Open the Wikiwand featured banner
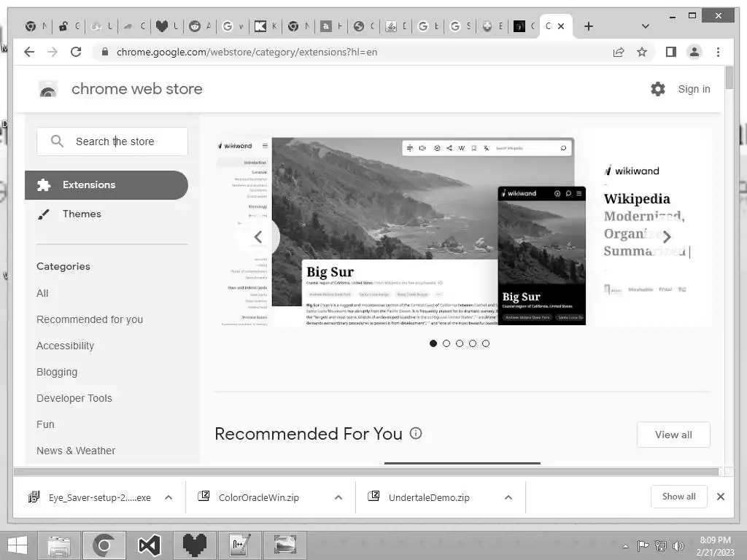Screen dimensions: 747x560 [x=462, y=227]
